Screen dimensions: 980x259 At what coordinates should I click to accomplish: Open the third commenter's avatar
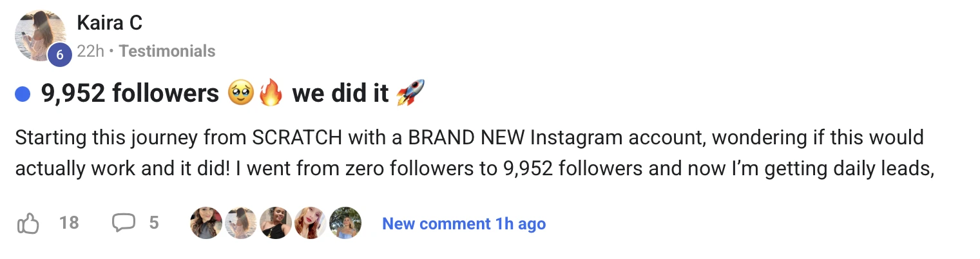[276, 224]
